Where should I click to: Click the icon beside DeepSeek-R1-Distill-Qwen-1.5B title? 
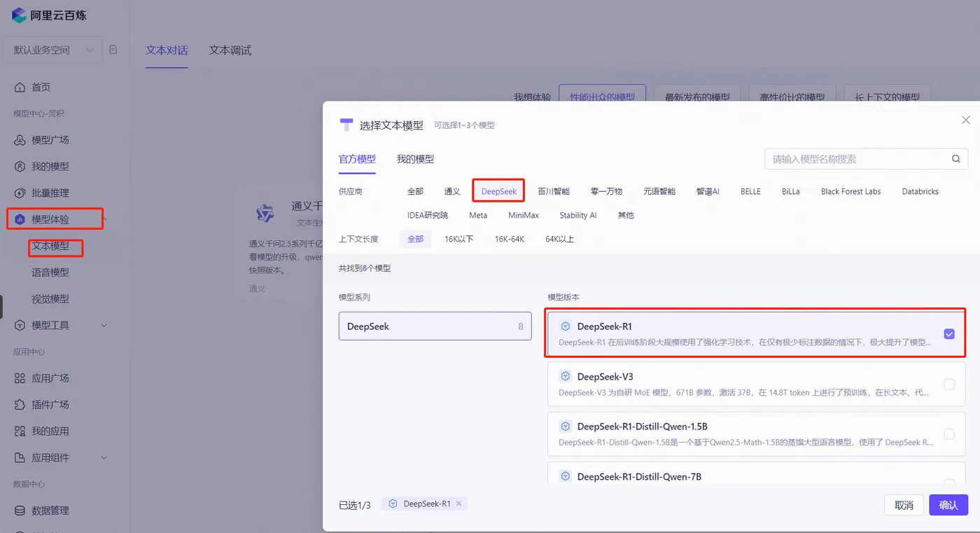[x=566, y=427]
